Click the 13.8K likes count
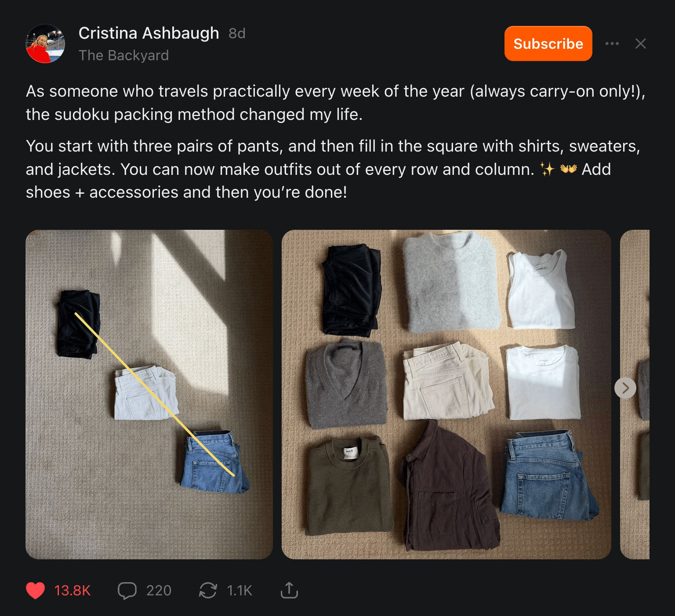675x616 pixels. [72, 591]
